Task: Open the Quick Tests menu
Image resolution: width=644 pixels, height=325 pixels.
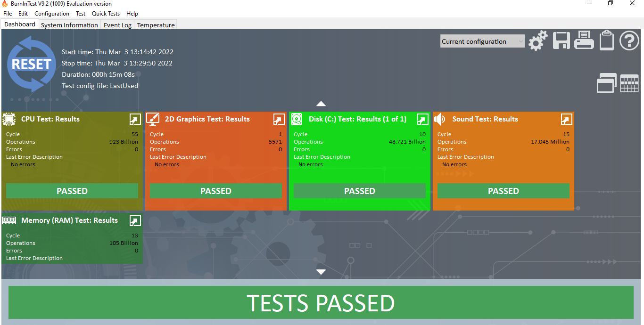Action: [x=106, y=14]
